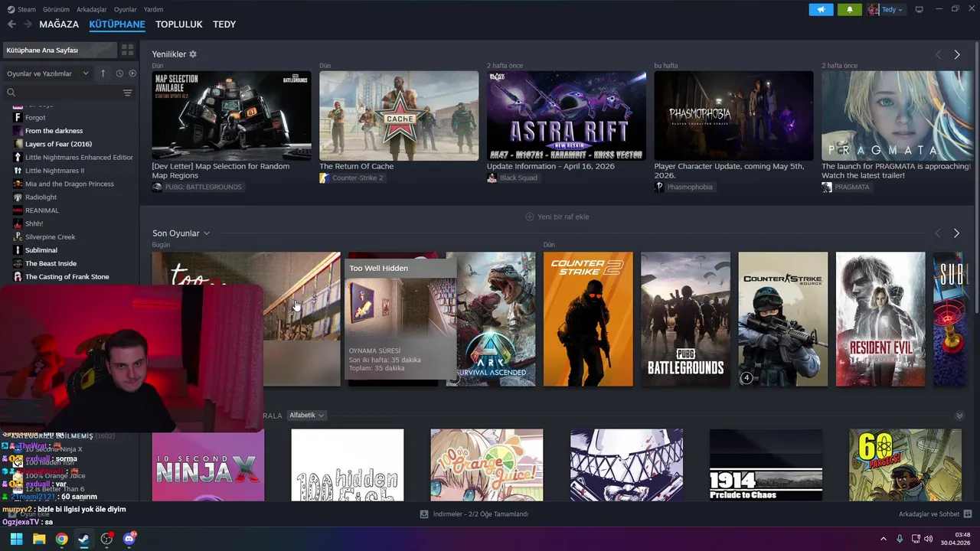Open the blue announcements megaphone button

click(821, 9)
